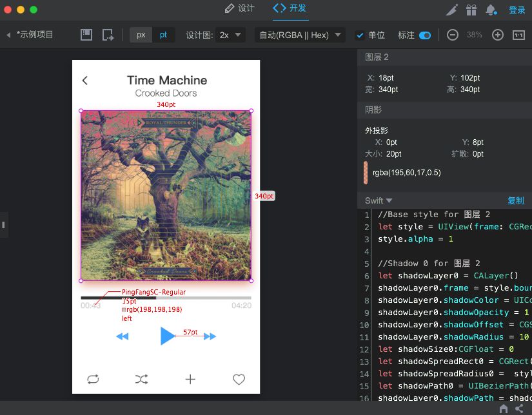Click the X 18pt position value
Image resolution: width=532 pixels, height=415 pixels.
click(386, 77)
